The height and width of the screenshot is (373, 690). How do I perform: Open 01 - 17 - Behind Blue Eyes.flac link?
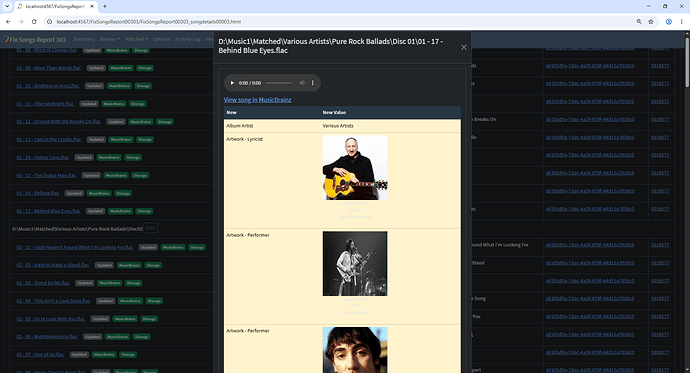(48, 211)
